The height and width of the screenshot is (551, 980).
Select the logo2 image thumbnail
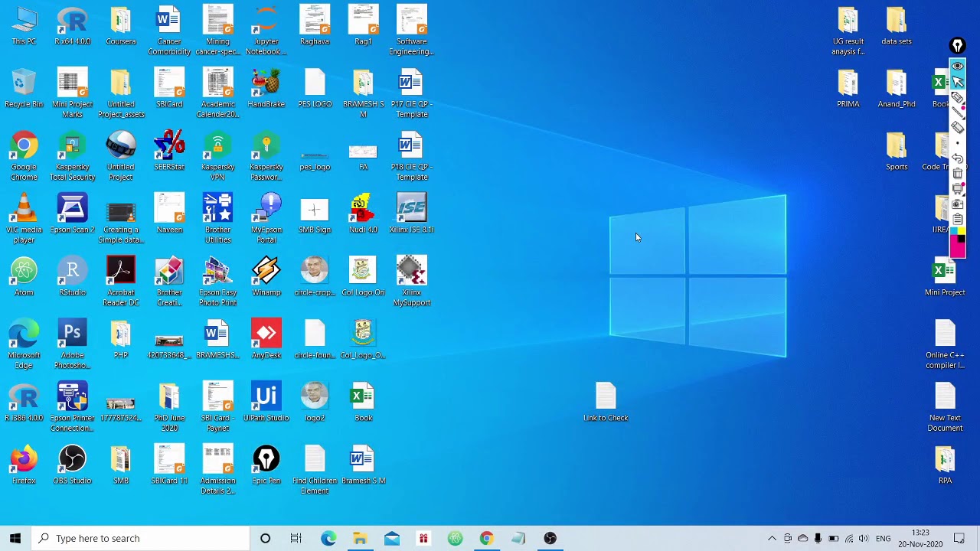tap(315, 403)
